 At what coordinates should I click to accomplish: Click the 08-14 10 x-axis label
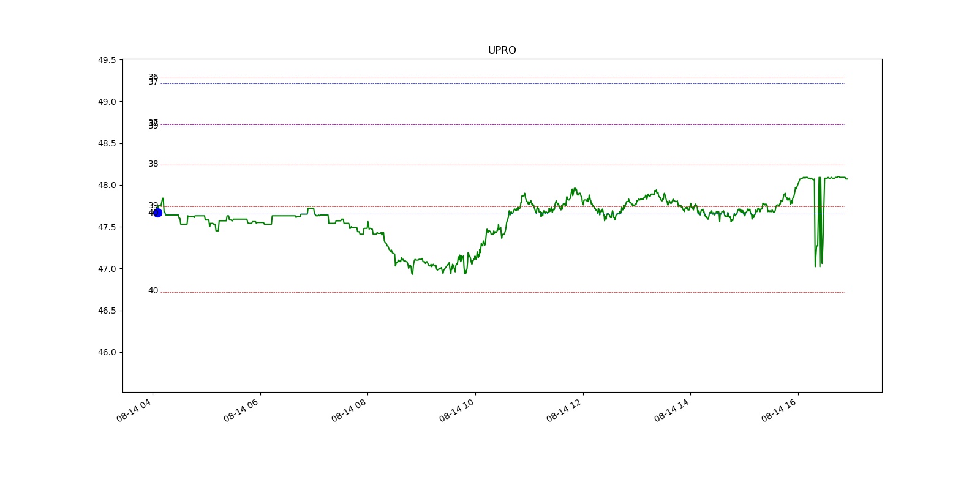(x=457, y=410)
